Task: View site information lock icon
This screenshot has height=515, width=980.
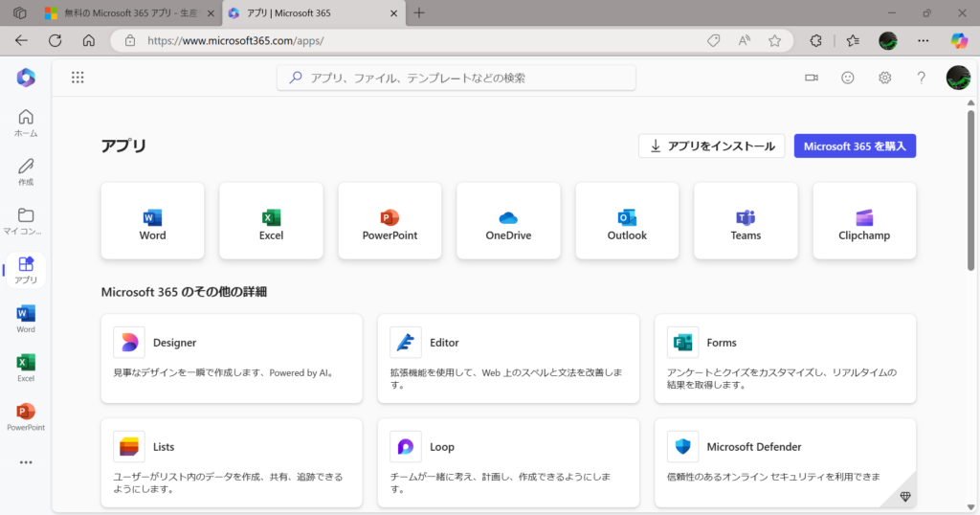Action: coord(130,40)
